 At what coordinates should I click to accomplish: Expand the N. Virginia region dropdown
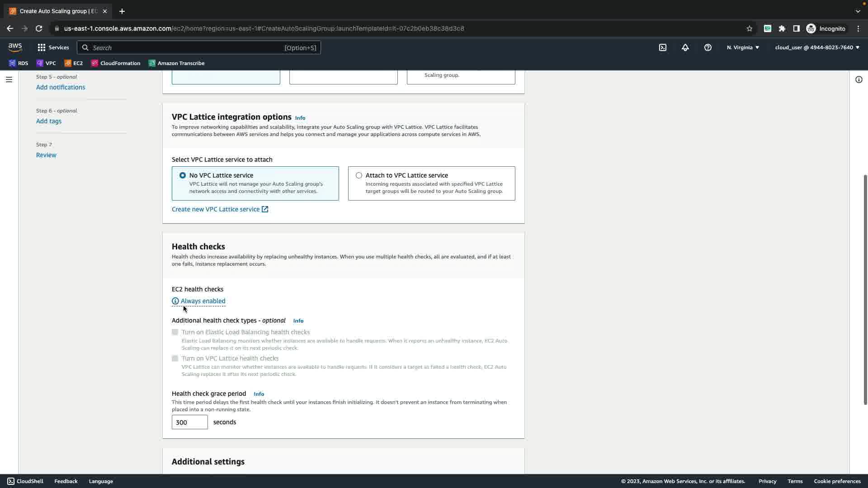click(x=743, y=47)
